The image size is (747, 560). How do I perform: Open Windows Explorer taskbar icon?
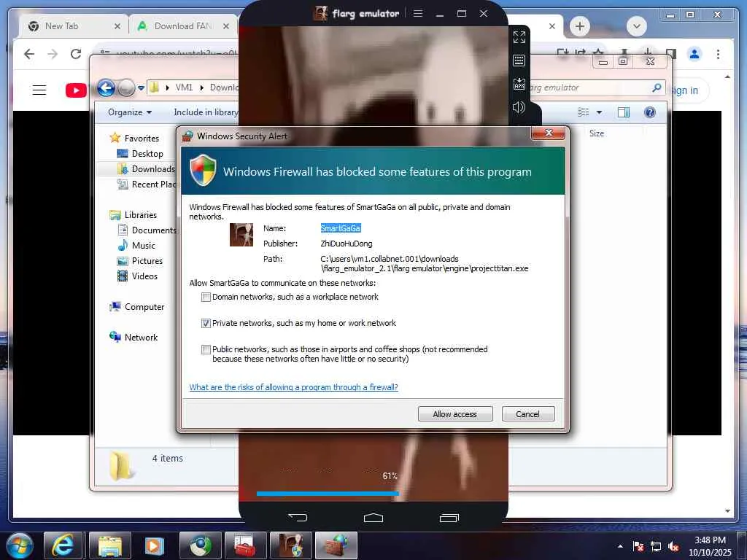[110, 545]
